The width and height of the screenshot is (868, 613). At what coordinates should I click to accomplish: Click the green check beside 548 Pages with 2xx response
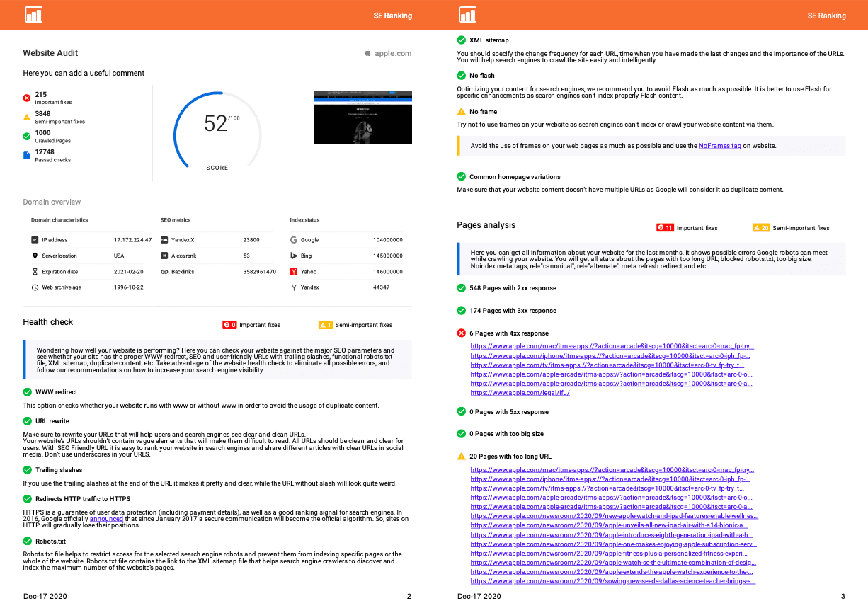coord(462,288)
